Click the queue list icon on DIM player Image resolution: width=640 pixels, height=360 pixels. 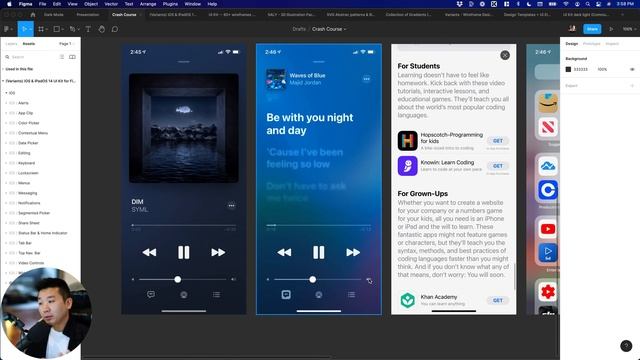216,294
